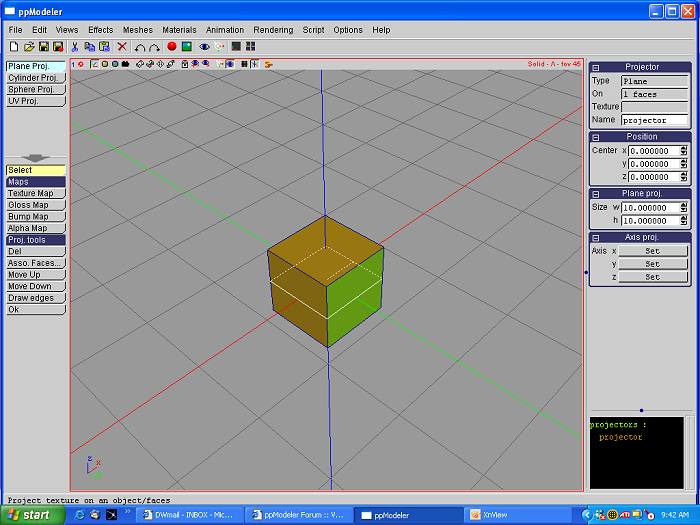
Task: Collapse the Position panel
Action: coord(596,138)
